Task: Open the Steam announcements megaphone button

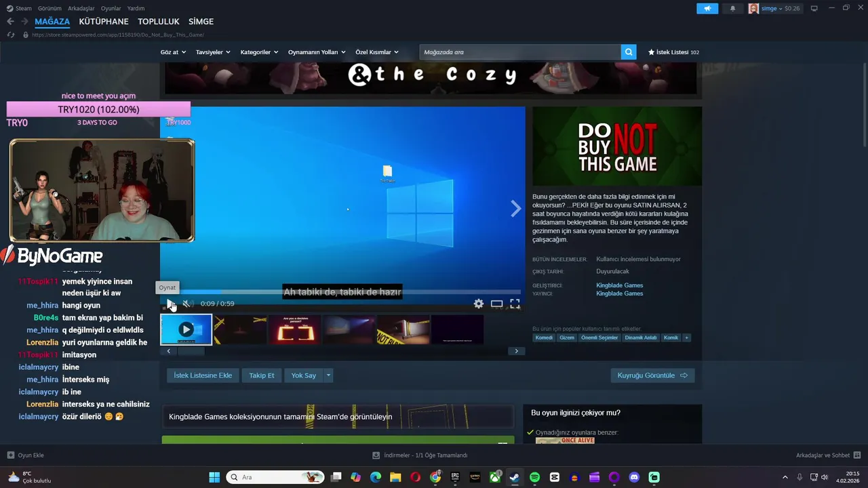Action: click(x=707, y=8)
